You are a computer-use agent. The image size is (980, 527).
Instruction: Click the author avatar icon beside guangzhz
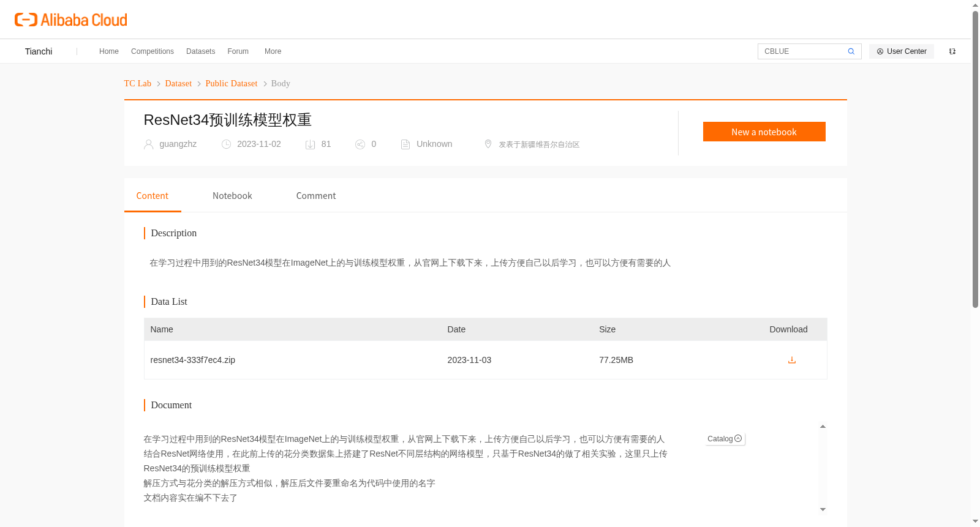(148, 144)
